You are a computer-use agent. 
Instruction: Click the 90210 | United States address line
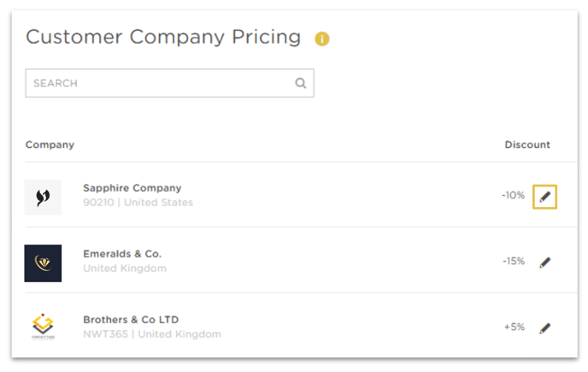tap(138, 203)
